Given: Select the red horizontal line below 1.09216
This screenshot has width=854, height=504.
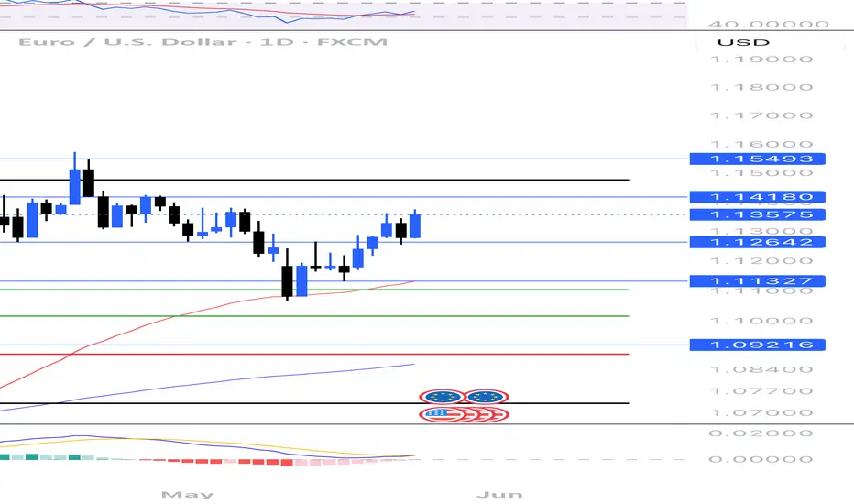Looking at the screenshot, I should tap(314, 354).
